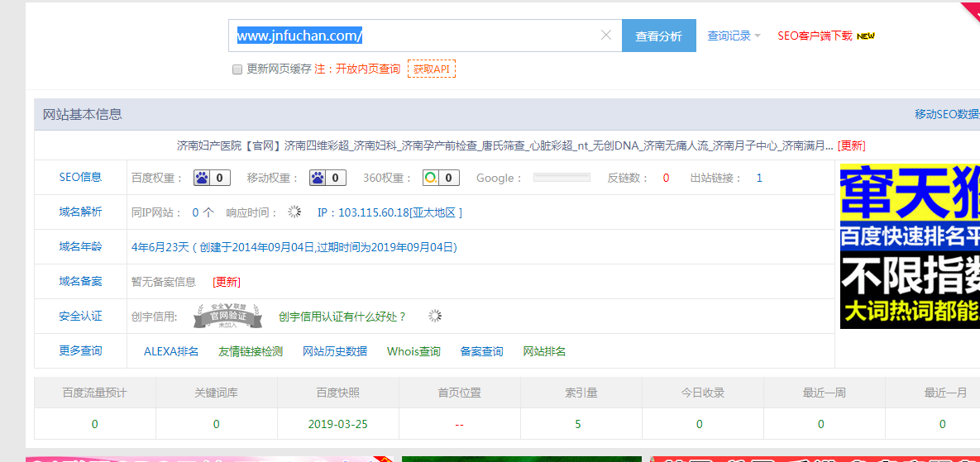Open the Whois查询 link
The width and height of the screenshot is (980, 462).
pyautogui.click(x=414, y=351)
